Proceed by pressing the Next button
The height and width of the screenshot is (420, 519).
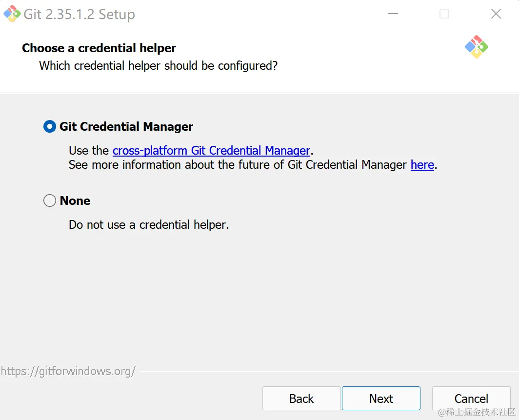(381, 399)
